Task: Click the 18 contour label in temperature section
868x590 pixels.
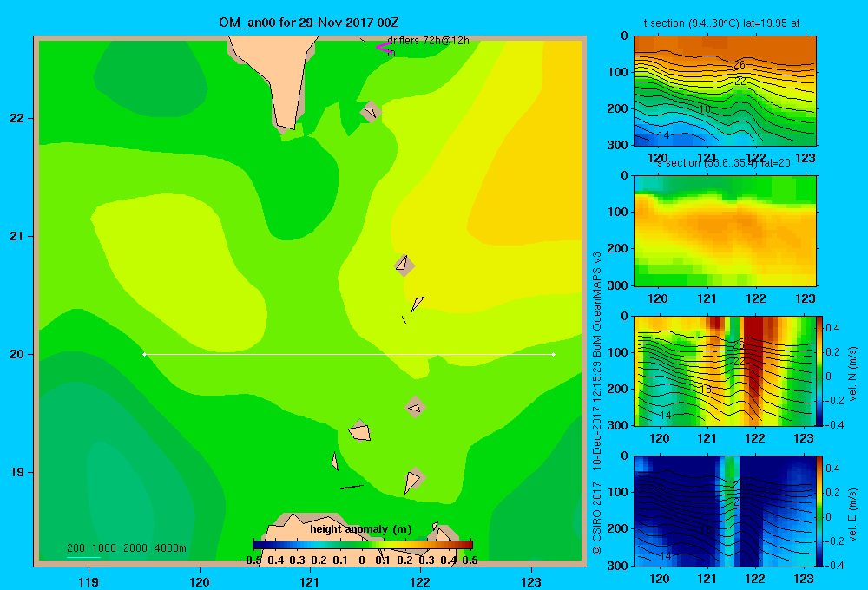Action: click(704, 109)
